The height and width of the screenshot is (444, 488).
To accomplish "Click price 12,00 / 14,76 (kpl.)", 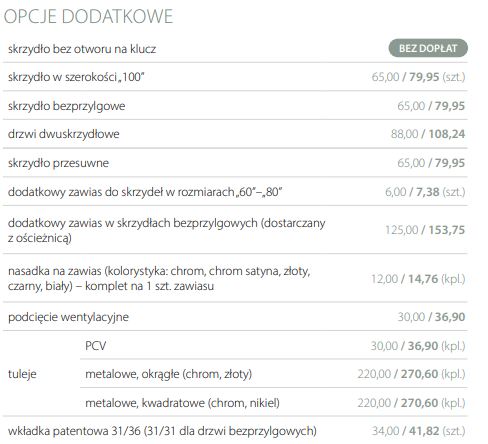I will click(418, 279).
